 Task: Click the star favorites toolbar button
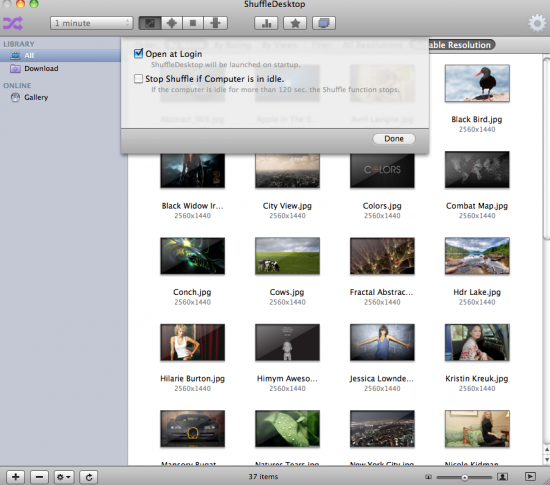pyautogui.click(x=295, y=23)
